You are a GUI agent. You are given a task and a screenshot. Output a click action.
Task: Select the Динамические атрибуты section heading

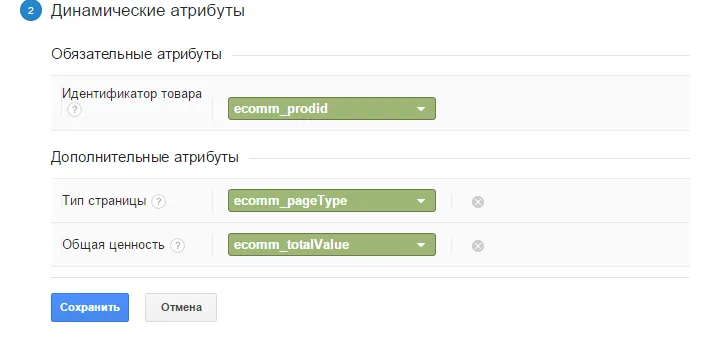coord(148,10)
